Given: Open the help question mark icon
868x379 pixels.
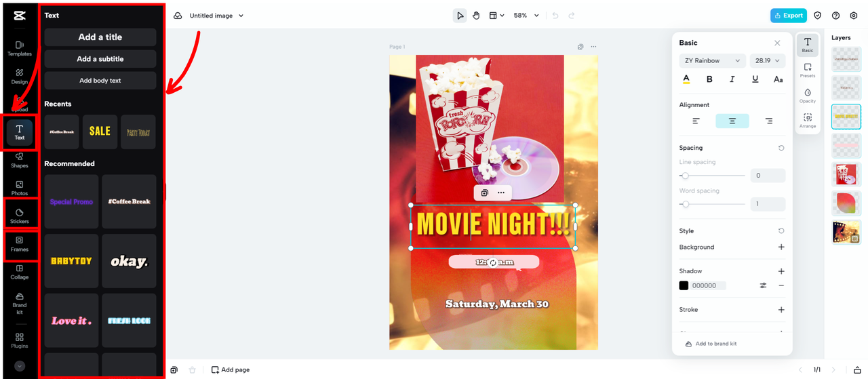Looking at the screenshot, I should [x=835, y=16].
